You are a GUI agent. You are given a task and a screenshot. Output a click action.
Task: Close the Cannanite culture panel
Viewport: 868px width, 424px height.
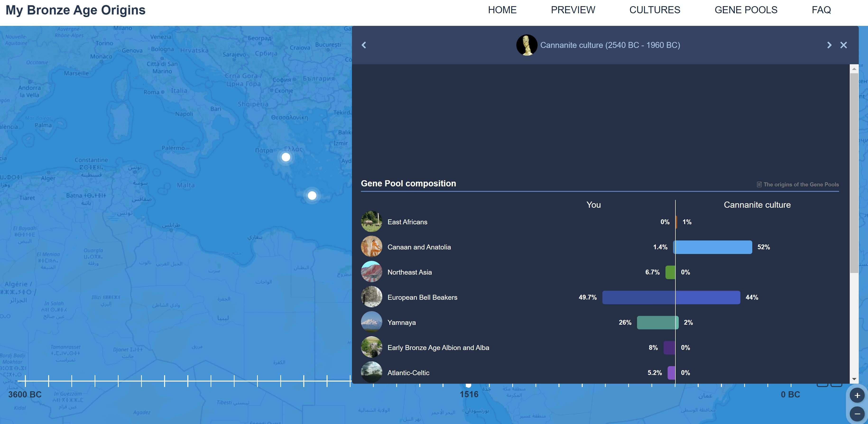pos(843,45)
